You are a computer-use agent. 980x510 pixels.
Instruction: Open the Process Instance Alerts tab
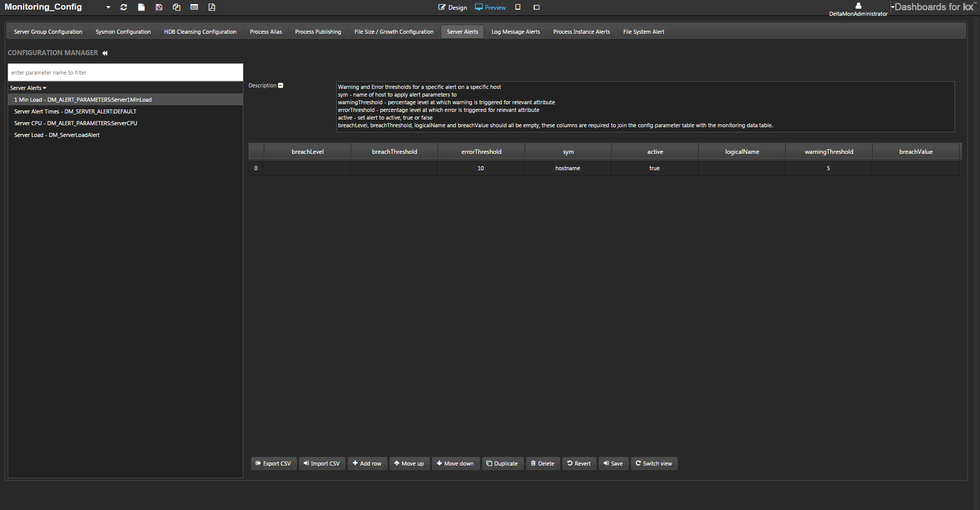click(x=582, y=32)
